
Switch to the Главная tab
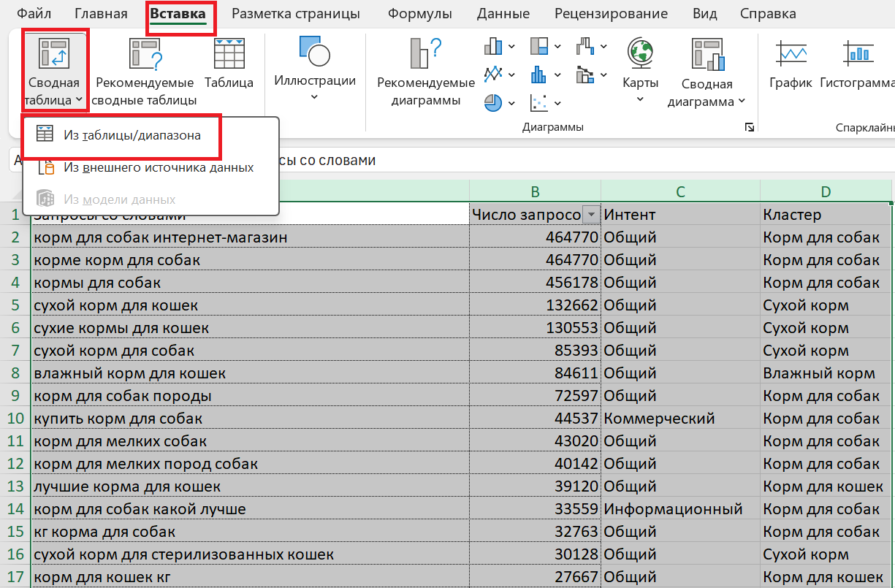pyautogui.click(x=101, y=14)
